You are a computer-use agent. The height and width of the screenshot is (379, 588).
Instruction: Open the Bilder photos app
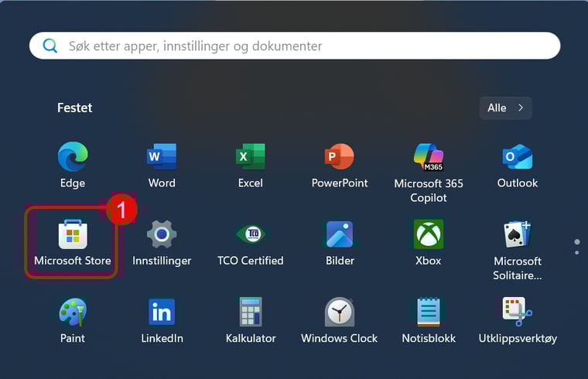pyautogui.click(x=340, y=243)
